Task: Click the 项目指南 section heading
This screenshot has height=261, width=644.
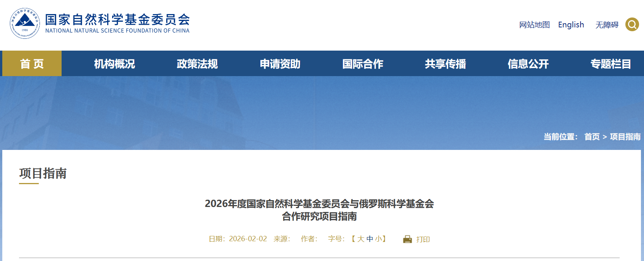Action: coord(43,173)
